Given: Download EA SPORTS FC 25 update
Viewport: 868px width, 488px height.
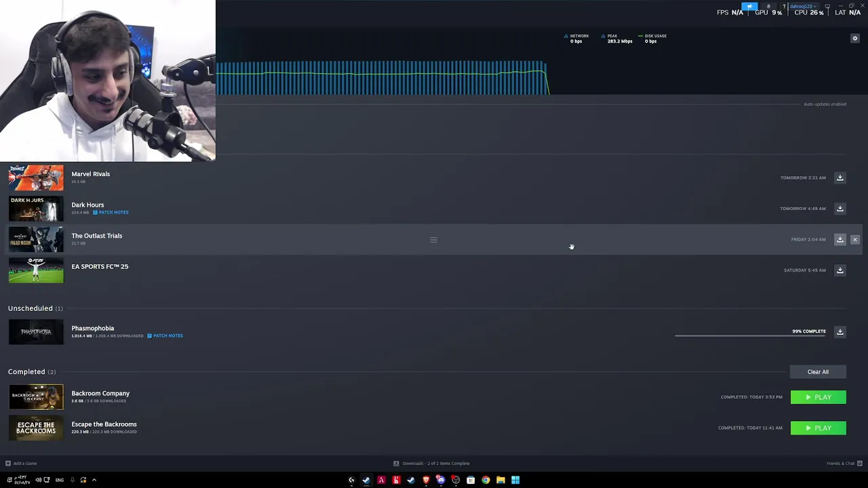Looking at the screenshot, I should [x=840, y=270].
